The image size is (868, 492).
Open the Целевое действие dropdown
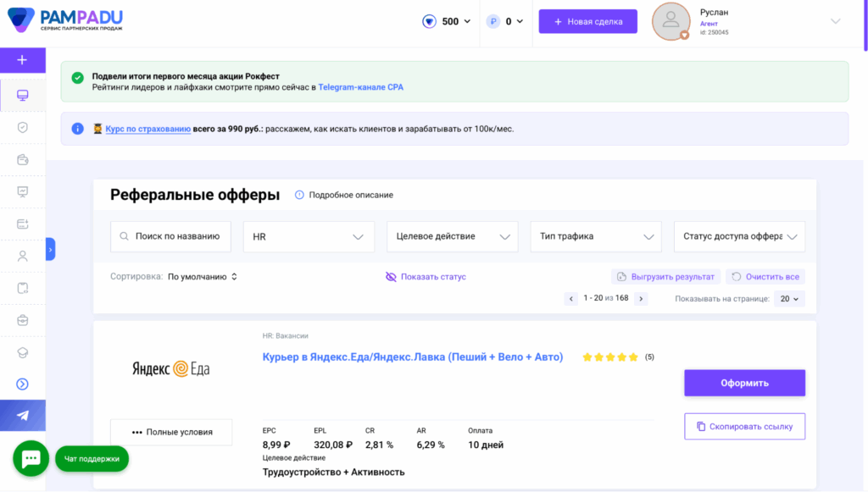pos(452,237)
